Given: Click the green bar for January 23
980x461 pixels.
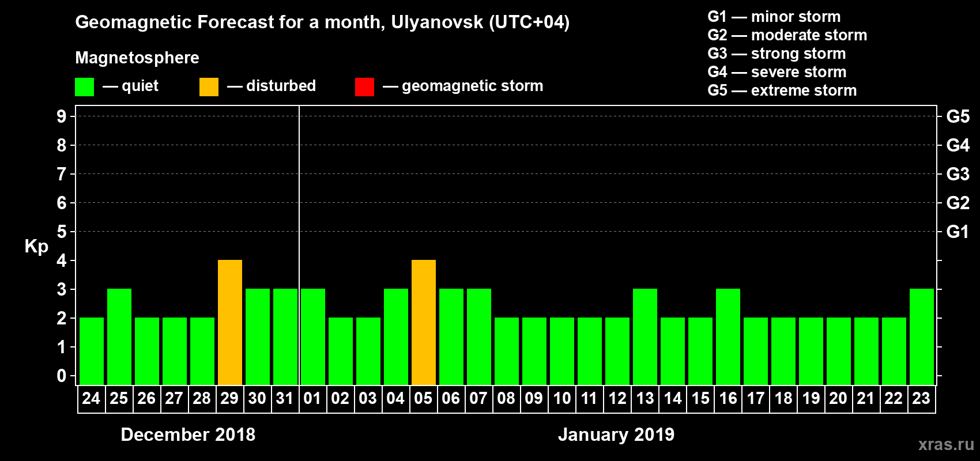Looking at the screenshot, I should 922,337.
